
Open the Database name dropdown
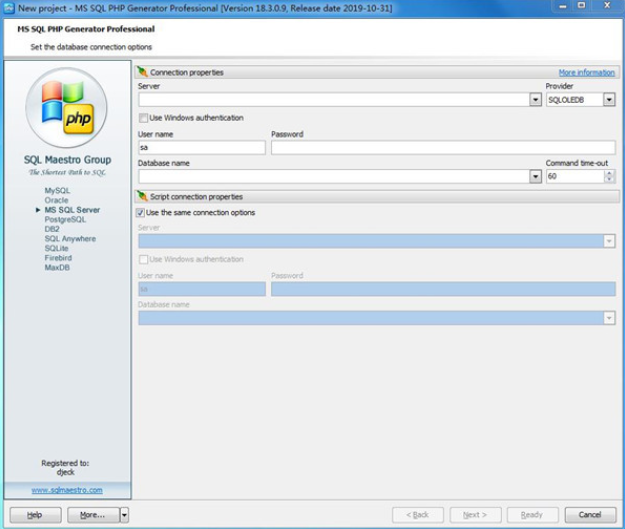[535, 176]
